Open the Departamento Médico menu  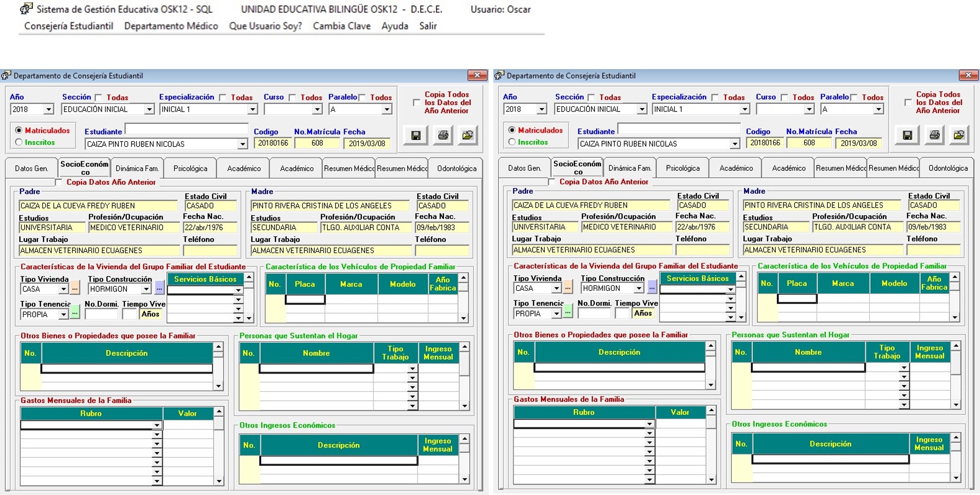tap(171, 26)
